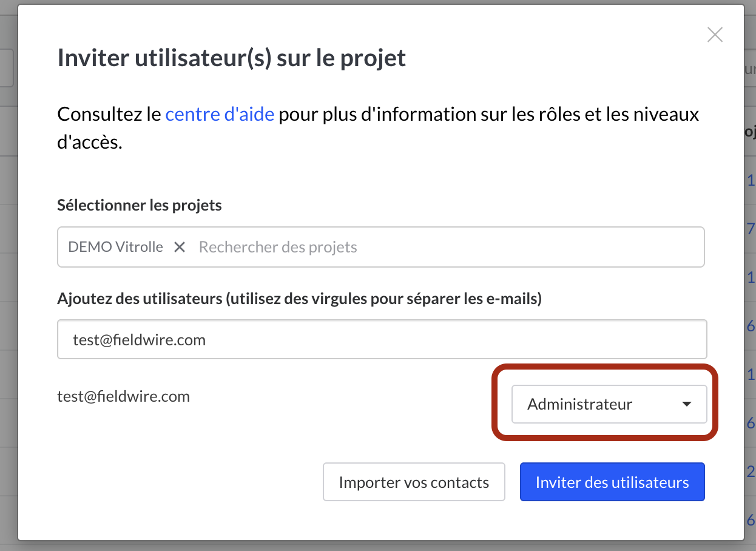The width and height of the screenshot is (756, 551).
Task: Select the DEMO Vitrolle chip label
Action: [x=115, y=247]
